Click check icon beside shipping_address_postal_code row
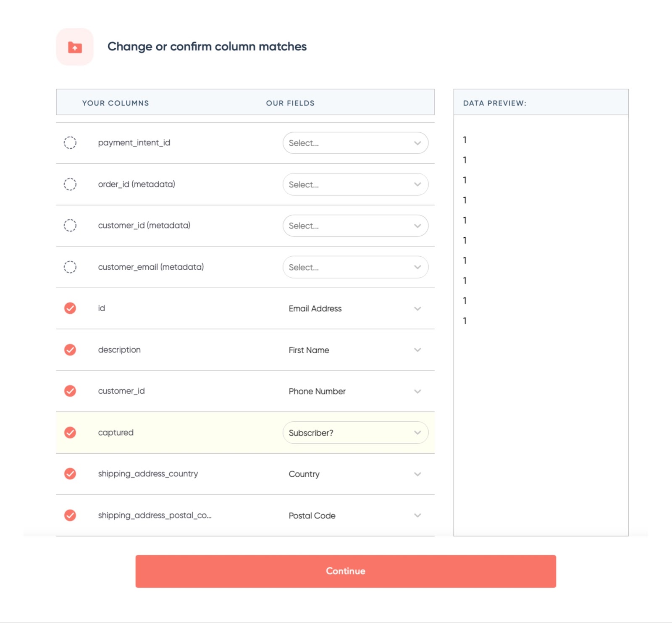672x623 pixels. [x=70, y=515]
